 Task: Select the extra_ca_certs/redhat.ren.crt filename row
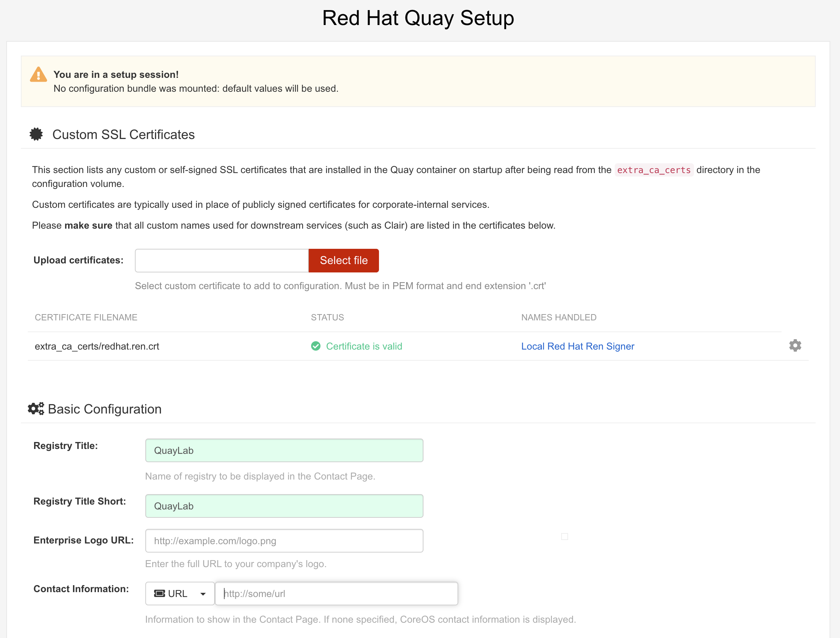tap(97, 346)
